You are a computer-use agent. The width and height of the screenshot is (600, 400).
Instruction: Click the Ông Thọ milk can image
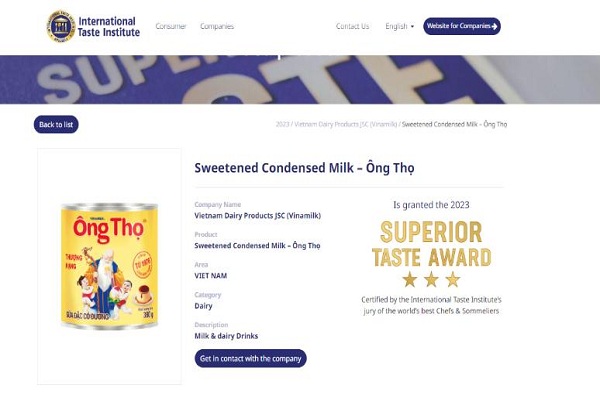[109, 267]
